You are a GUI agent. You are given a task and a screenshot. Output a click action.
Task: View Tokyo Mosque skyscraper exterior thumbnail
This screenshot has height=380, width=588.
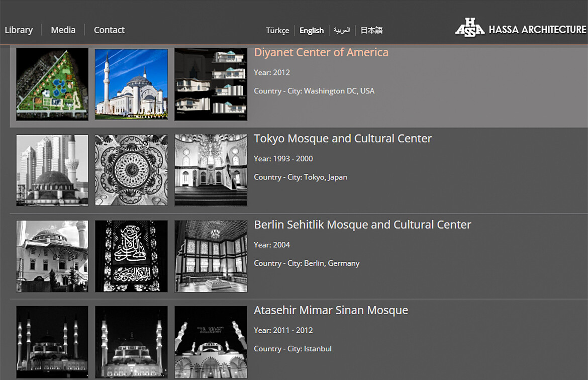click(52, 170)
